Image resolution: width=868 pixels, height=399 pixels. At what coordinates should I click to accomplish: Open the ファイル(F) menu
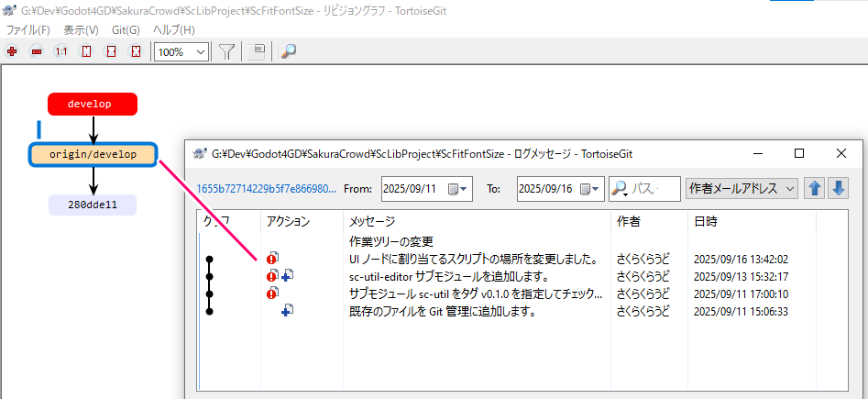(27, 30)
